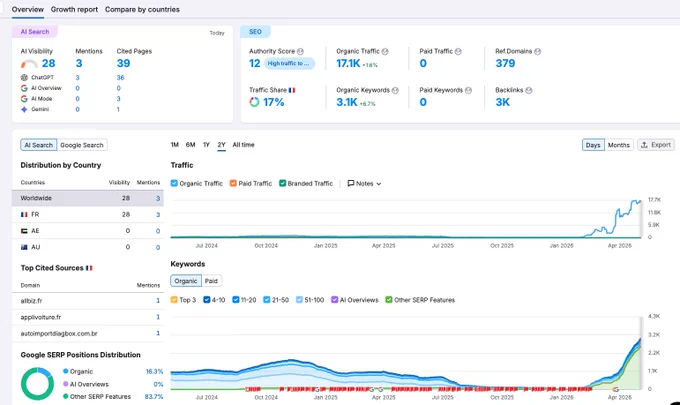Toggle the Branded Traffic checkbox
The width and height of the screenshot is (680, 405).
[x=283, y=183]
